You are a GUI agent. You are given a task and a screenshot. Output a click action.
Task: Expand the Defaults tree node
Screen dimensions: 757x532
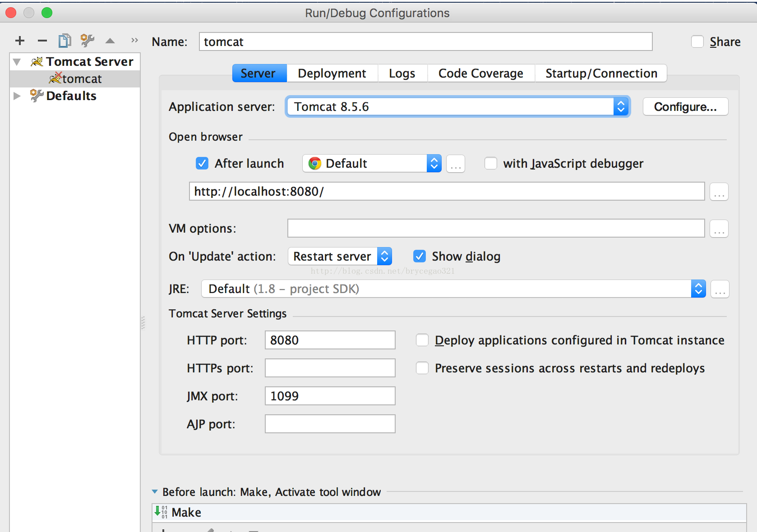pos(17,96)
